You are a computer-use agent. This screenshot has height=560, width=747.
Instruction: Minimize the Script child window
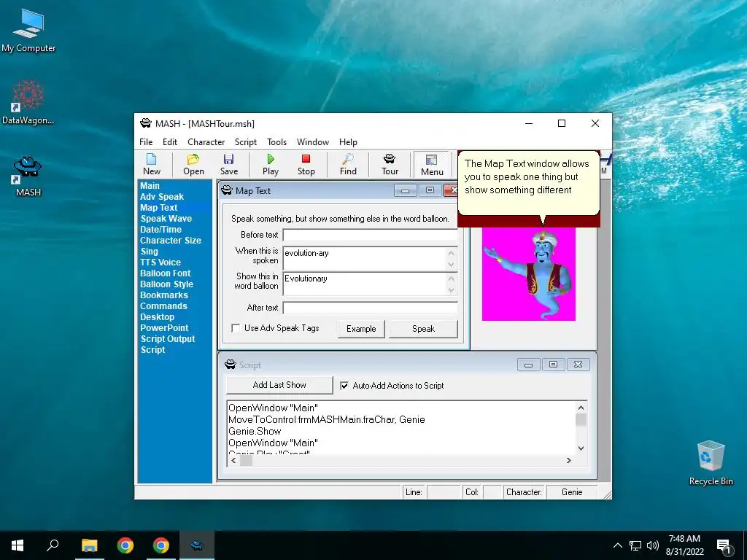(528, 365)
